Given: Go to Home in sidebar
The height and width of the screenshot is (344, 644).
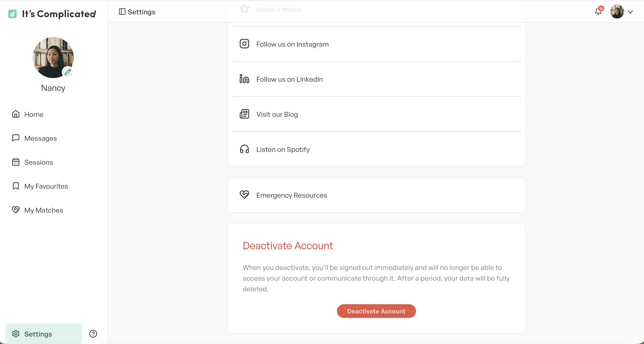Looking at the screenshot, I should click(34, 114).
